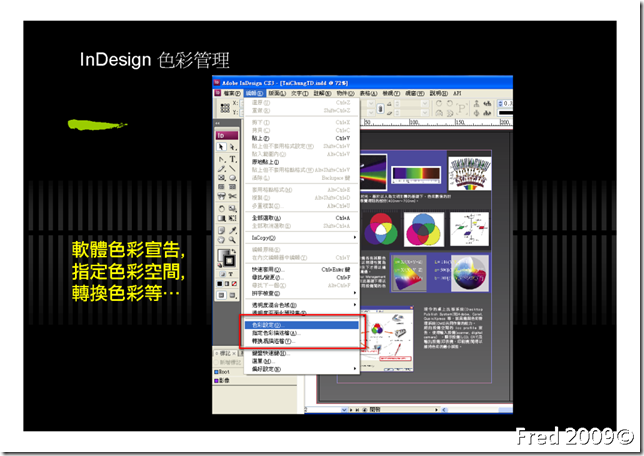Collapse toolbox double-arrow at top
This screenshot has width=644, height=456.
218,123
